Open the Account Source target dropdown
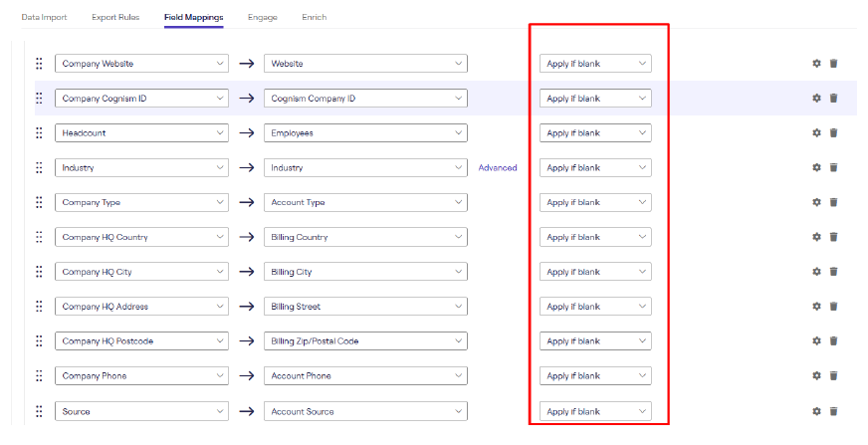This screenshot has width=868, height=445. [365, 411]
